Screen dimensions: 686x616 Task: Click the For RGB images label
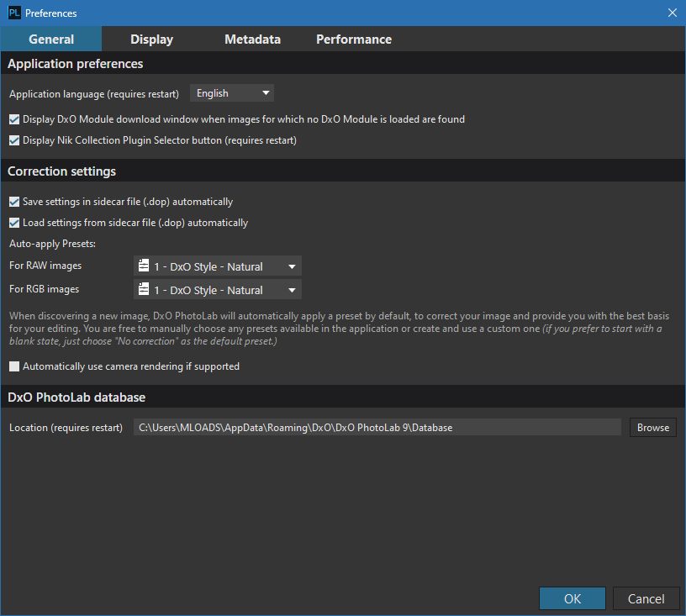point(45,289)
